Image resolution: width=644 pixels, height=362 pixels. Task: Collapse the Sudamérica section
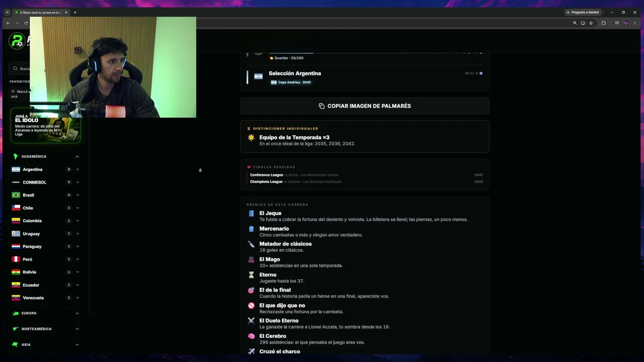[x=77, y=156]
